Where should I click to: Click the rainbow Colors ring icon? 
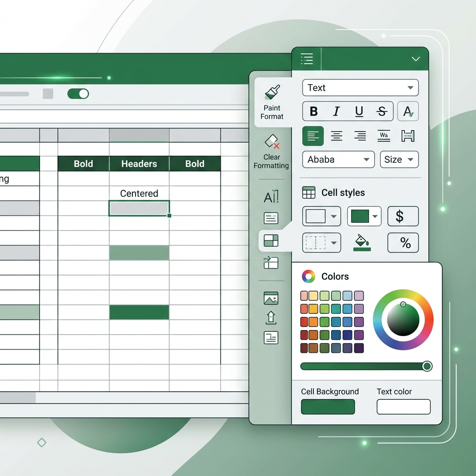point(309,276)
